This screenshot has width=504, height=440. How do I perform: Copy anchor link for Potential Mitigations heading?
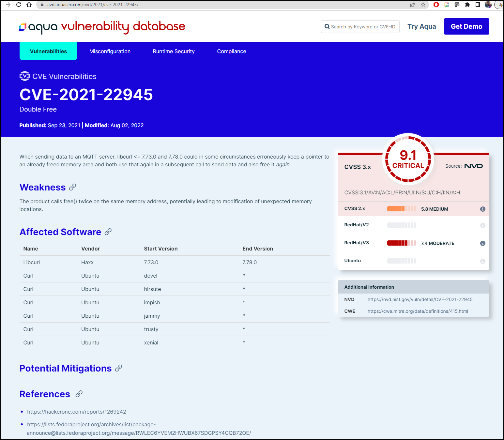pyautogui.click(x=118, y=368)
